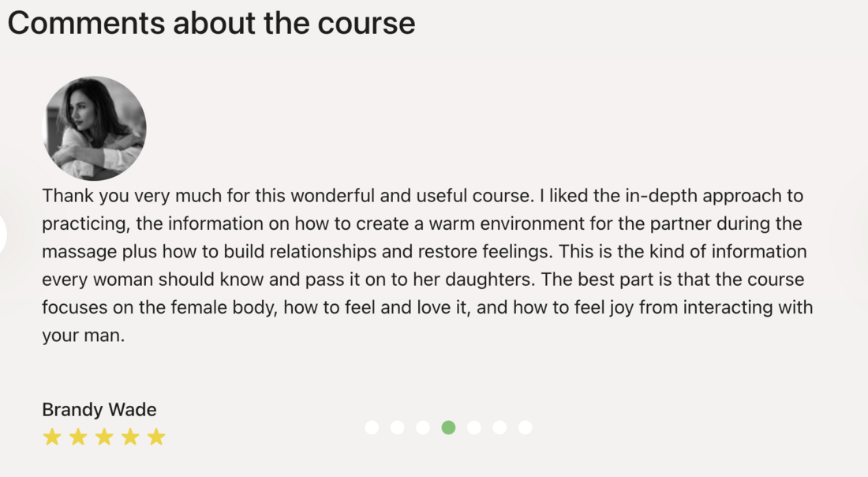Image resolution: width=868 pixels, height=477 pixels.
Task: Click the line beginning 'every woman should know'
Action: [423, 280]
